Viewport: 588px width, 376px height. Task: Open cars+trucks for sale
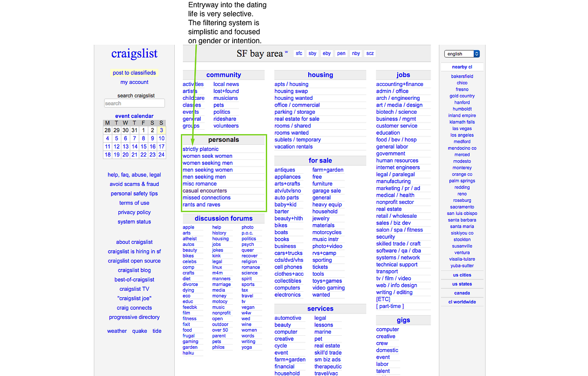(x=289, y=253)
